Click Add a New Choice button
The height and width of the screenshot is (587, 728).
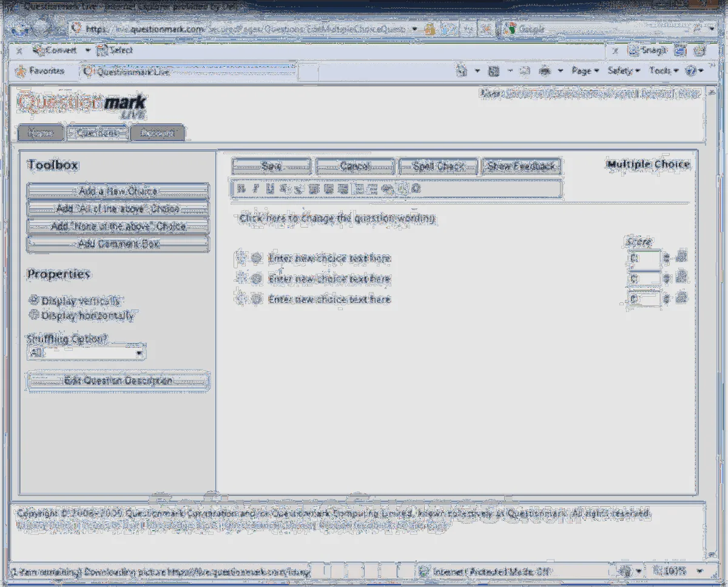pos(118,191)
